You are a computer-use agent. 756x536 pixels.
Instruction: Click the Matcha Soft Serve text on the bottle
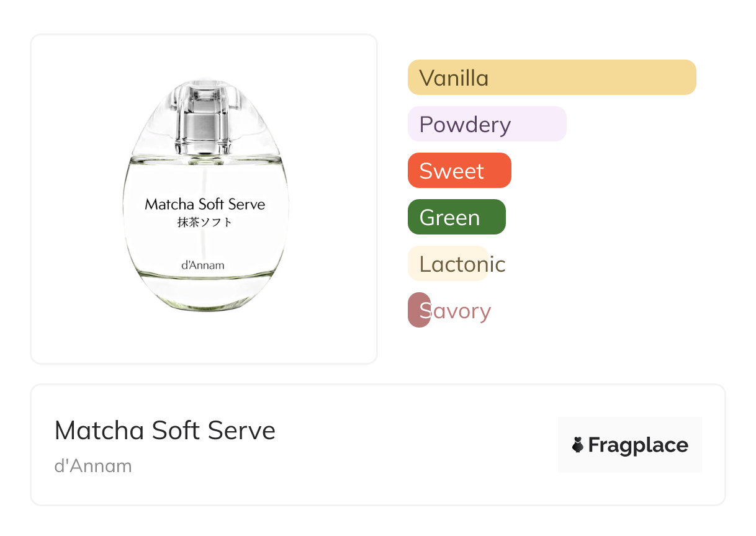tap(205, 204)
